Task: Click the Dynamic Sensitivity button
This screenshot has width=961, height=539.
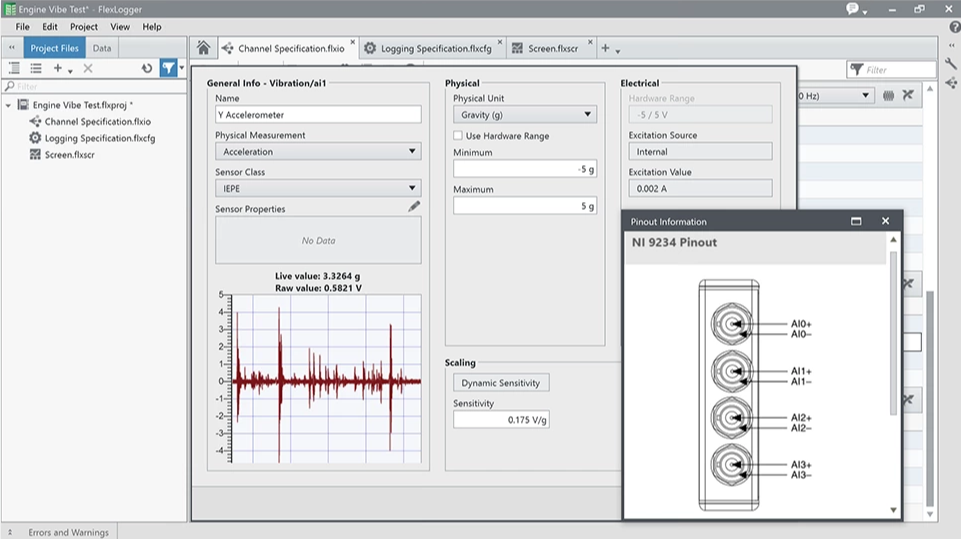Action: click(x=501, y=383)
